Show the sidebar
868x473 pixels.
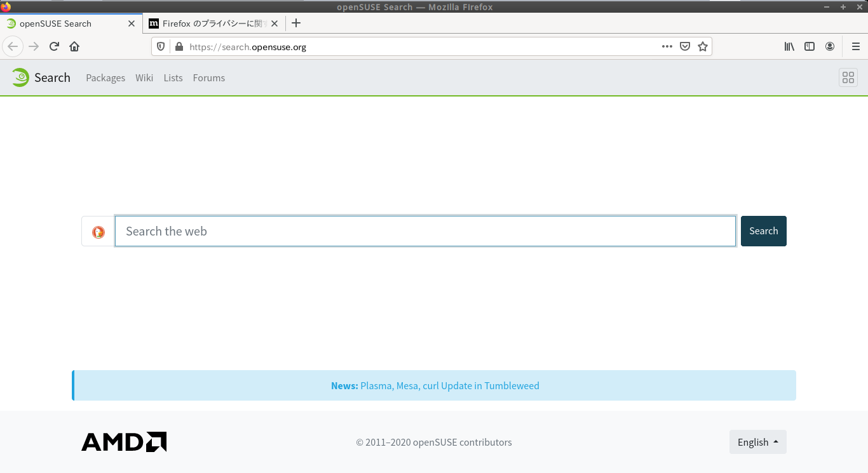(x=810, y=46)
